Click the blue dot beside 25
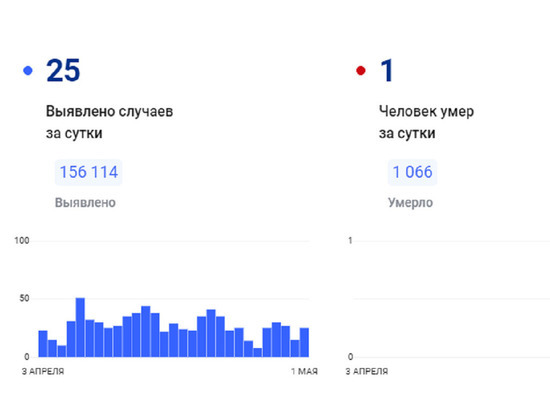 pos(28,71)
